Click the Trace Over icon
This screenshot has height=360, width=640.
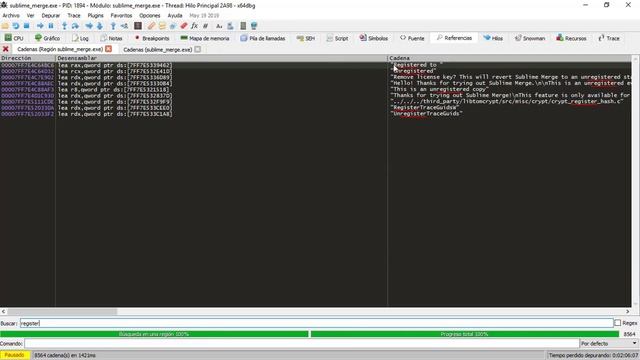[99, 26]
